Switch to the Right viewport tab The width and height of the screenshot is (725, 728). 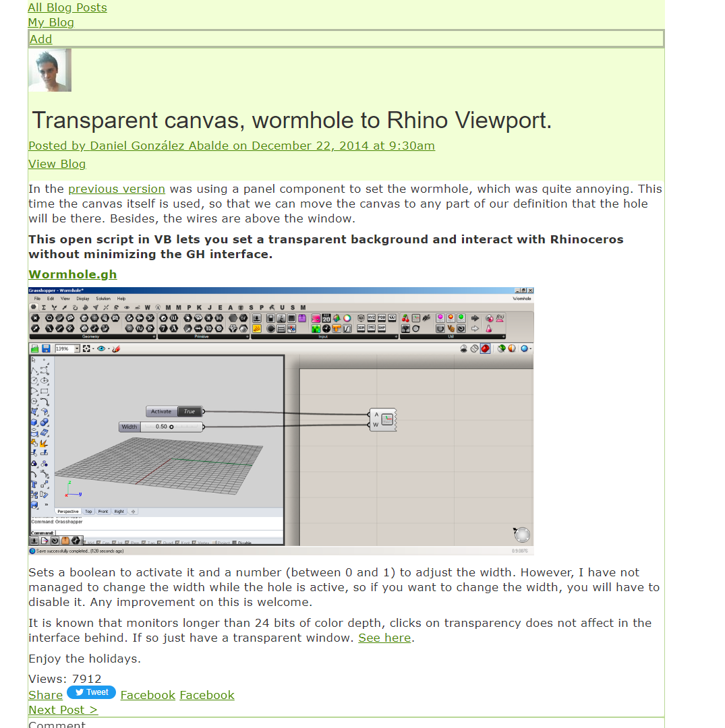click(x=119, y=512)
